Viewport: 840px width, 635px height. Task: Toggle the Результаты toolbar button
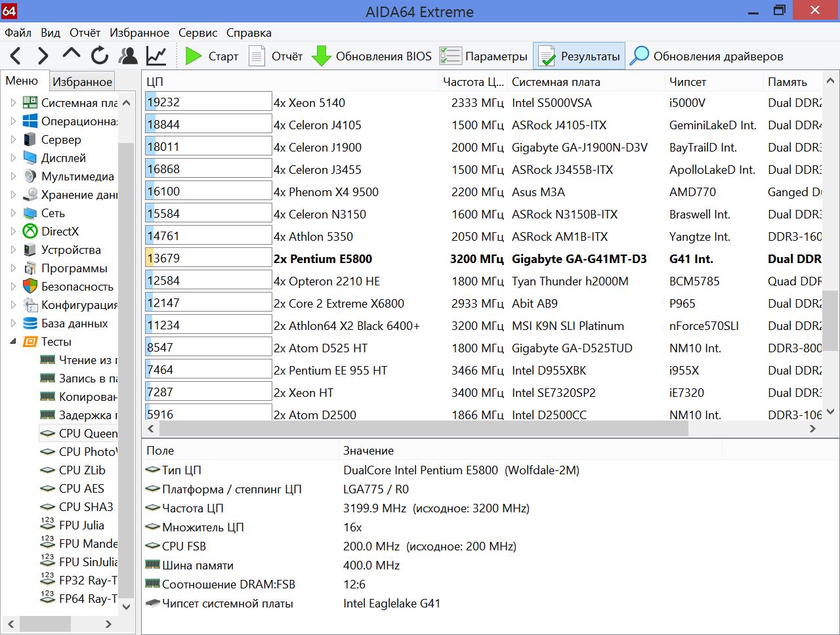579,56
